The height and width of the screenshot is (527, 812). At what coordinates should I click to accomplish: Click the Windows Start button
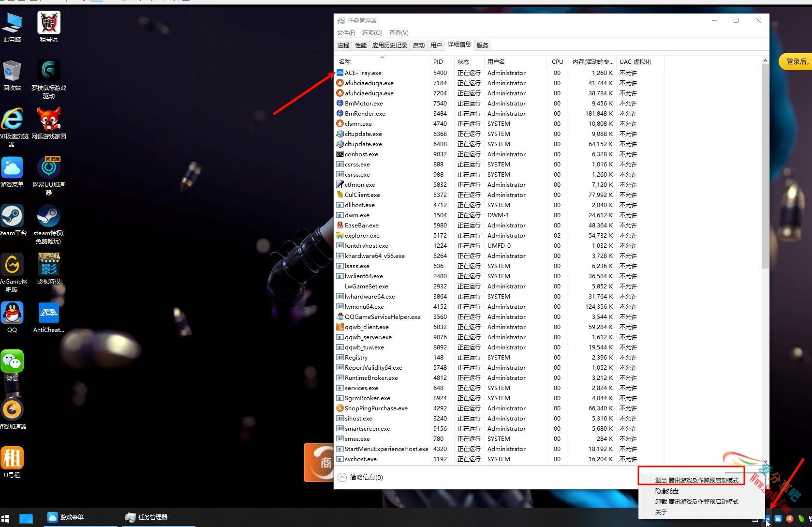6,518
